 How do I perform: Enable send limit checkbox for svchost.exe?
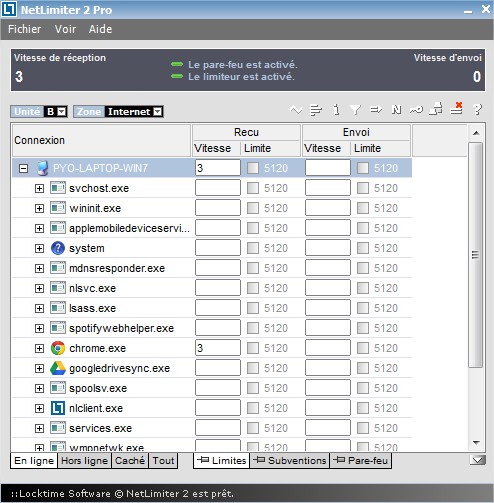point(363,188)
